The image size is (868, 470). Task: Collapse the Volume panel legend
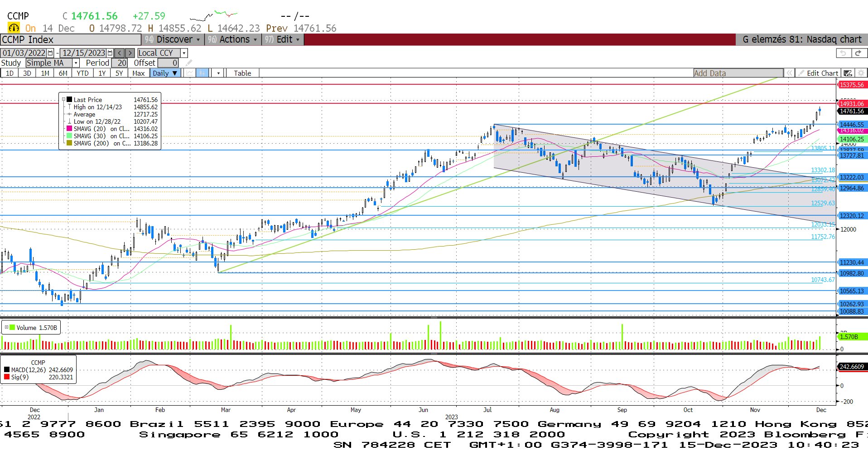[x=6, y=327]
